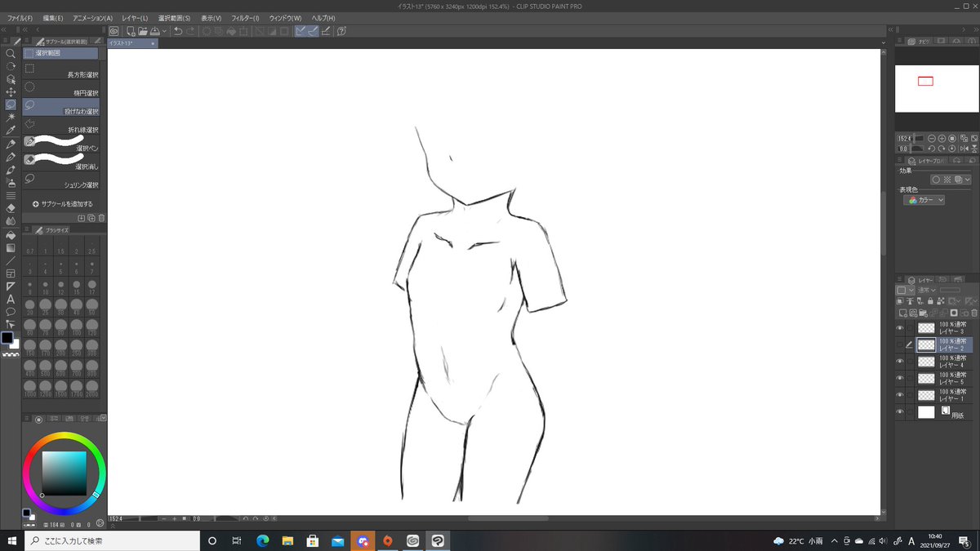Hide layer レイヤー 5
The height and width of the screenshot is (551, 980).
point(900,379)
